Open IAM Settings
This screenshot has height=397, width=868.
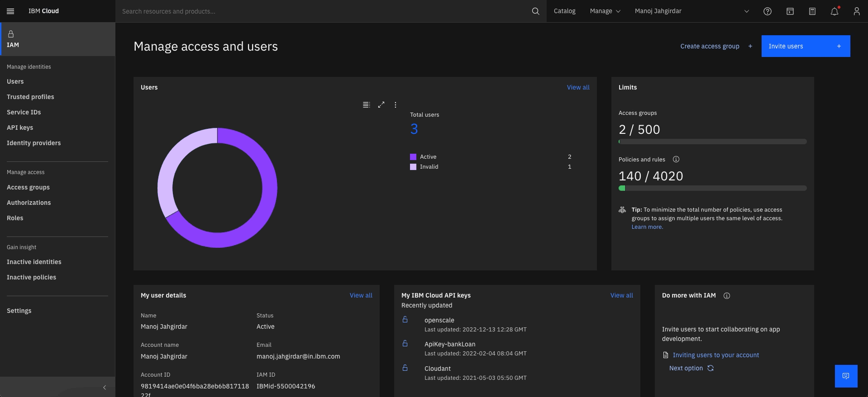[x=19, y=311]
